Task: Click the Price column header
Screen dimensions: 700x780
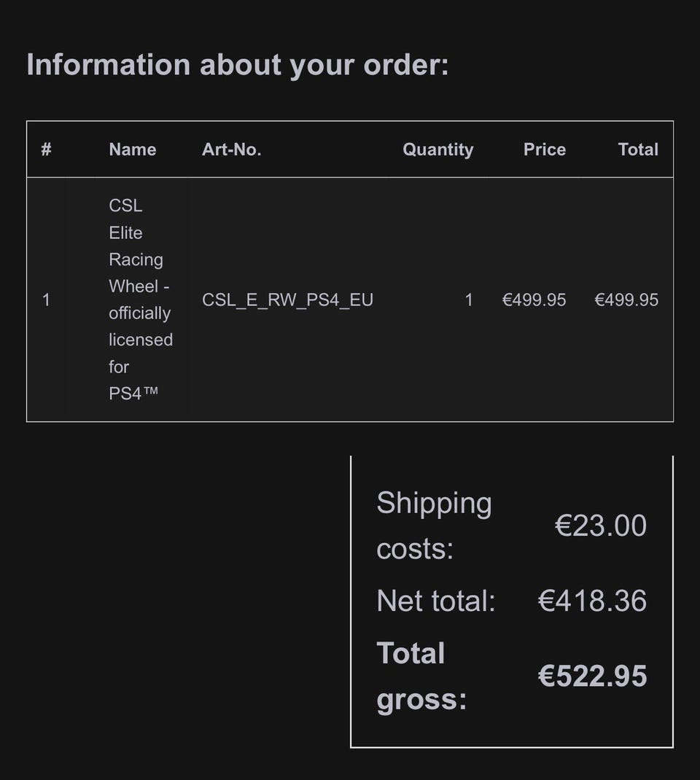Action: tap(544, 149)
